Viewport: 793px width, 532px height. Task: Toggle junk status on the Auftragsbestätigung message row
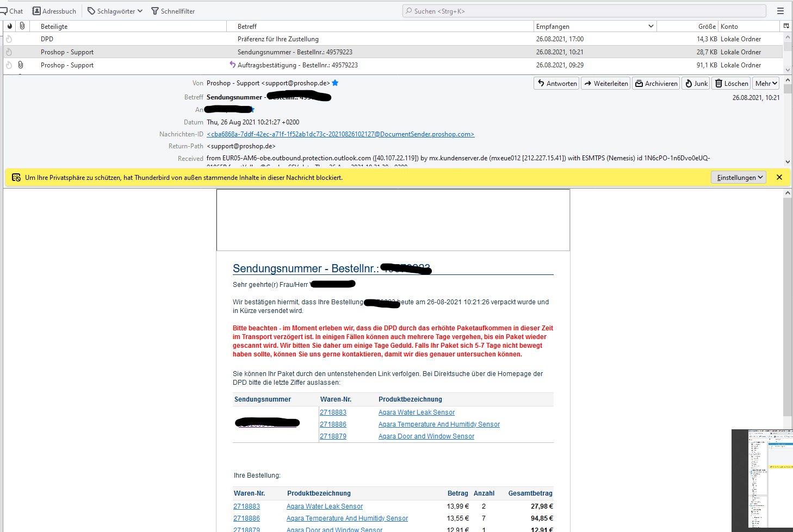pos(9,65)
